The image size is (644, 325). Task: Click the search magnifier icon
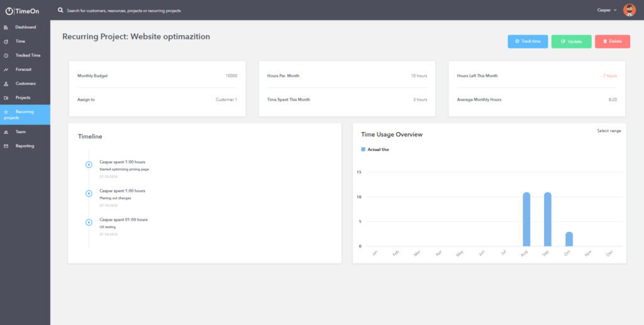tap(61, 10)
